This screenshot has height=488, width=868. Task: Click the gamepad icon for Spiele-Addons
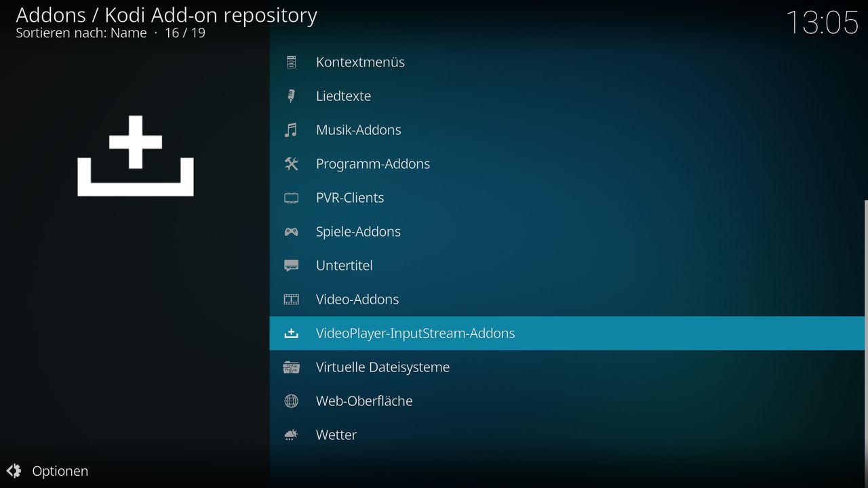point(291,232)
